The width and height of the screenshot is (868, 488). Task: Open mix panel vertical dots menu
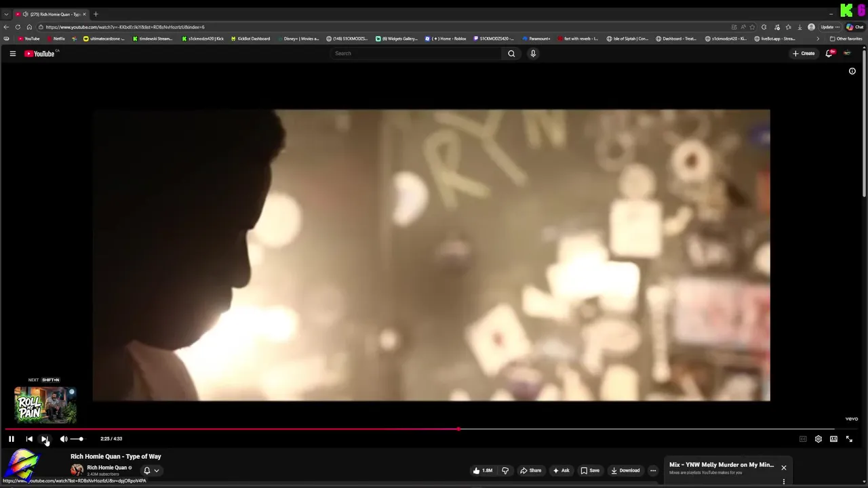[x=783, y=482]
